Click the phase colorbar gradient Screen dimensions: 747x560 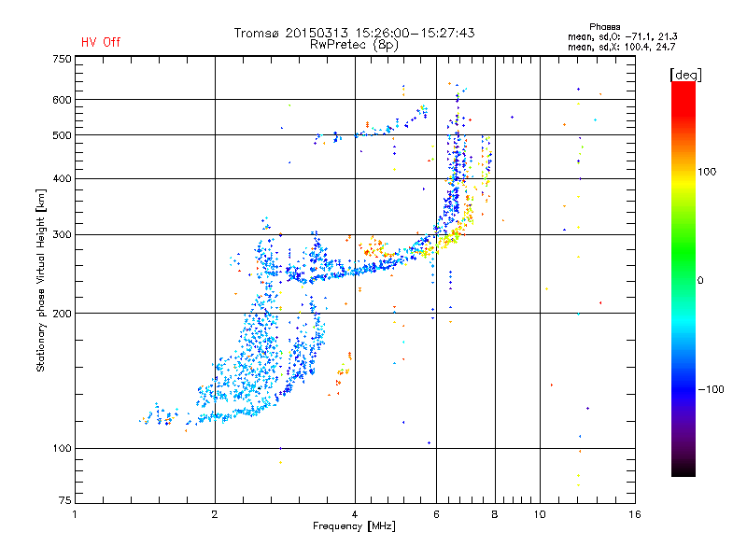tap(684, 279)
